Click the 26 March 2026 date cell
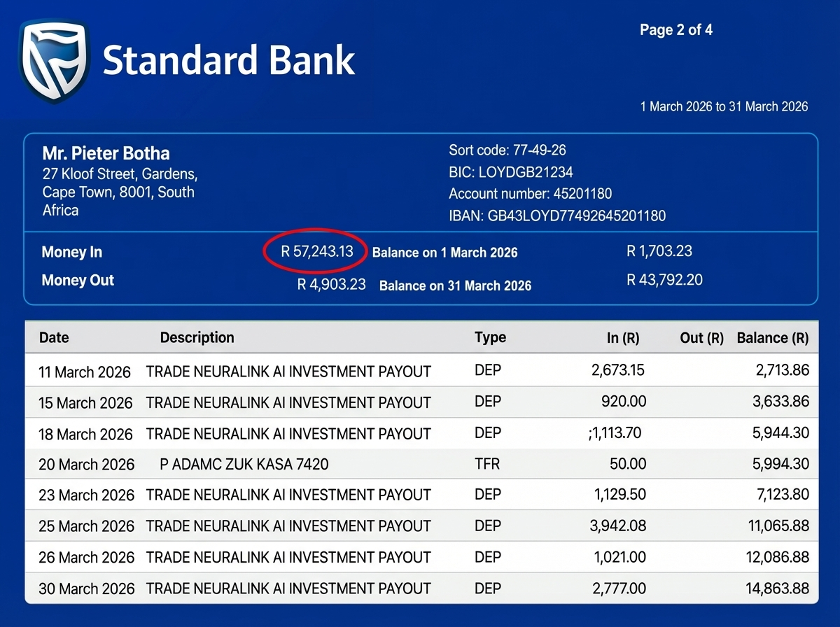Image resolution: width=840 pixels, height=627 pixels. (x=87, y=558)
